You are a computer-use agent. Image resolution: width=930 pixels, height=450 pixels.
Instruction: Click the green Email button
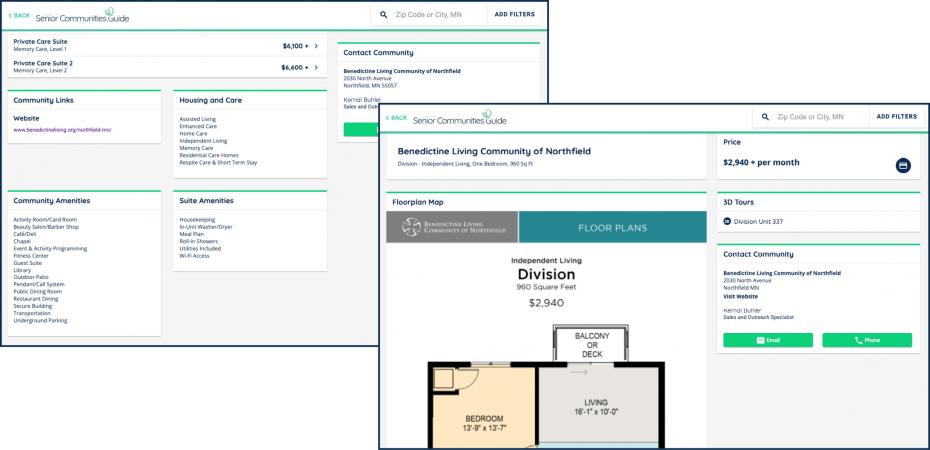pyautogui.click(x=768, y=340)
